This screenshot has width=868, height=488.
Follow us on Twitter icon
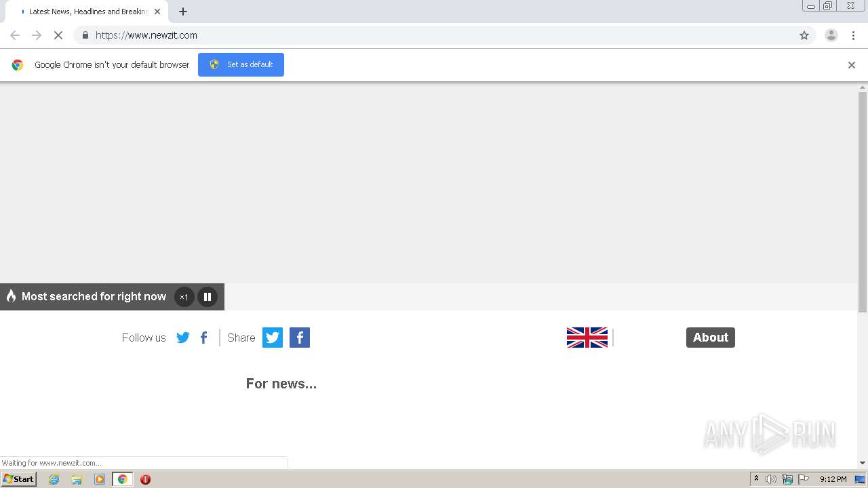pos(183,338)
